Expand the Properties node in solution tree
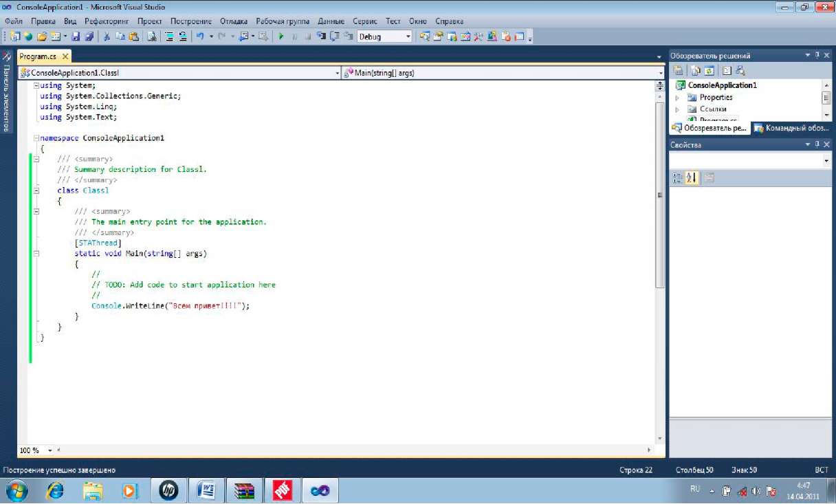Image resolution: width=836 pixels, height=504 pixels. pyautogui.click(x=678, y=98)
